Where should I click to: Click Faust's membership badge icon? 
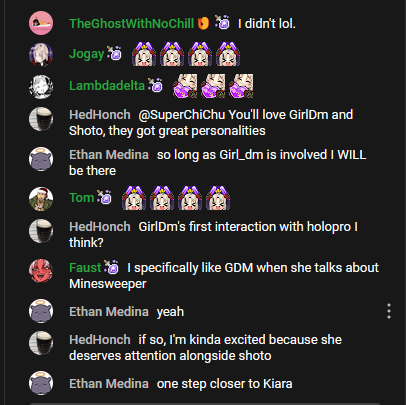pyautogui.click(x=111, y=267)
